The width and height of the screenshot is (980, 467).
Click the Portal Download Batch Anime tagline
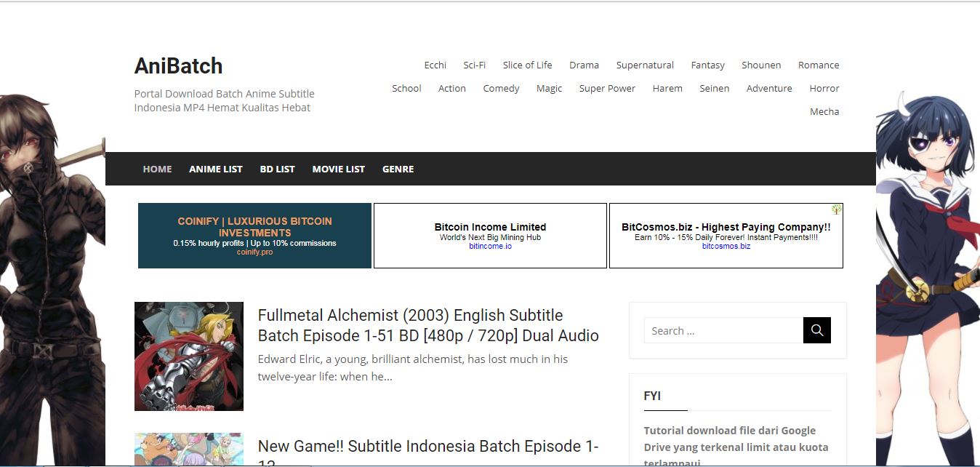[x=225, y=100]
